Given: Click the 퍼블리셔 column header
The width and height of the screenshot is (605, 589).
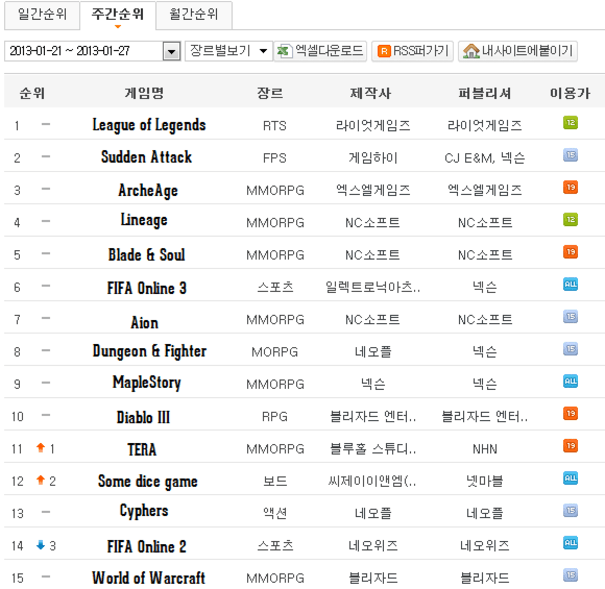Looking at the screenshot, I should click(485, 93).
